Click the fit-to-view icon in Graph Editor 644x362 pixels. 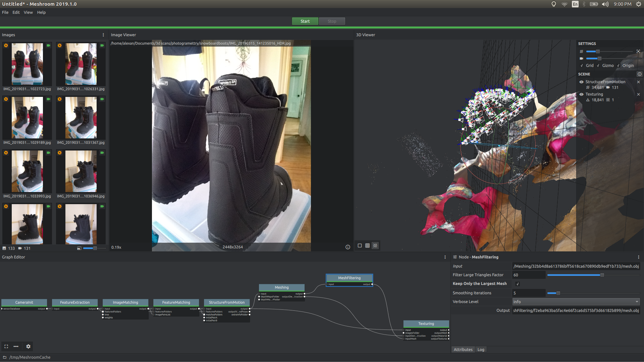(x=6, y=346)
